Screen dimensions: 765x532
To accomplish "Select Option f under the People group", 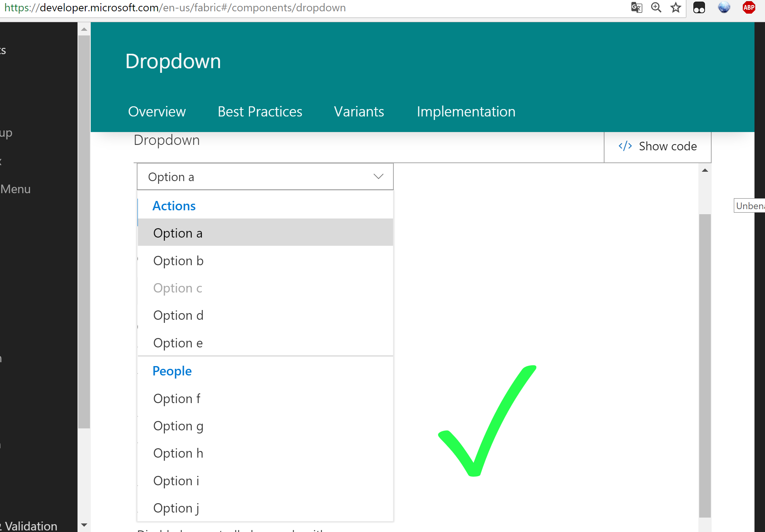I will pyautogui.click(x=176, y=398).
